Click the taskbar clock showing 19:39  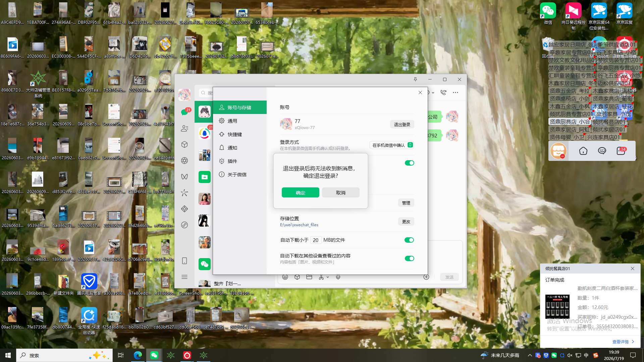click(614, 355)
